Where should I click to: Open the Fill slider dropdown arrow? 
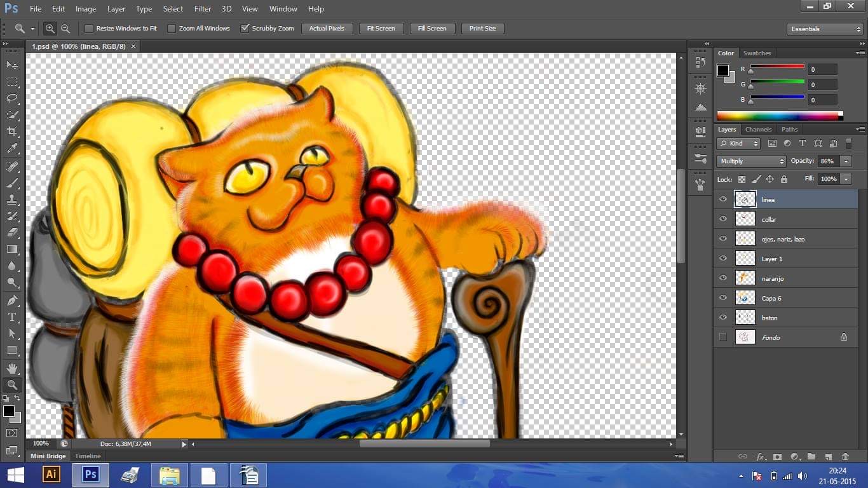[846, 179]
